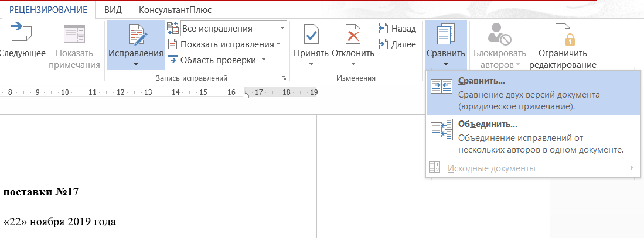Click the Исправления track changes icon
This screenshot has width=644, height=238.
click(x=135, y=35)
